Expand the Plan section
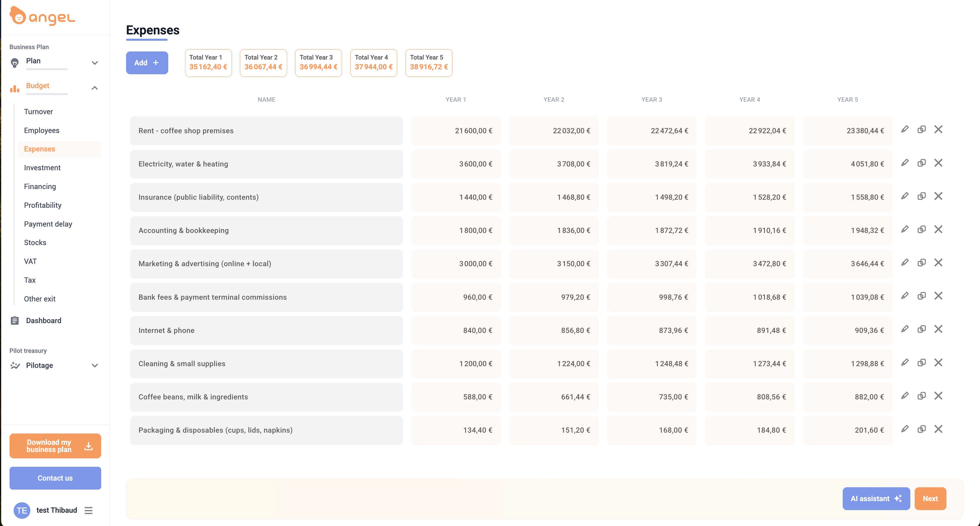Screen dimensions: 980x526 tap(95, 63)
